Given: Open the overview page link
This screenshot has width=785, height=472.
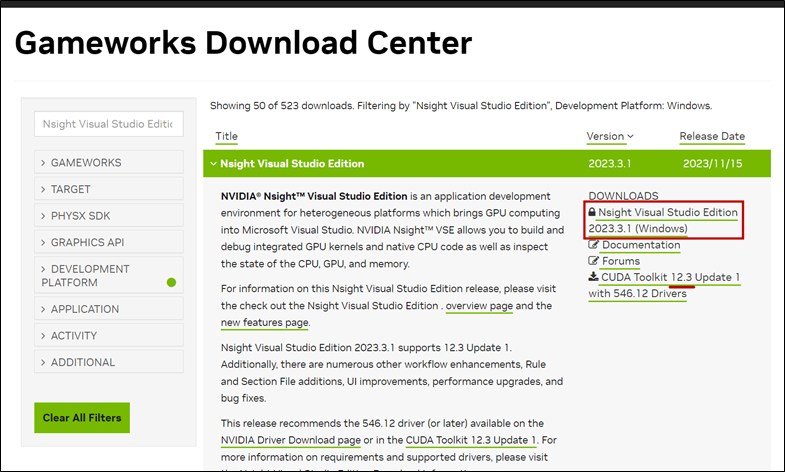Looking at the screenshot, I should point(479,306).
